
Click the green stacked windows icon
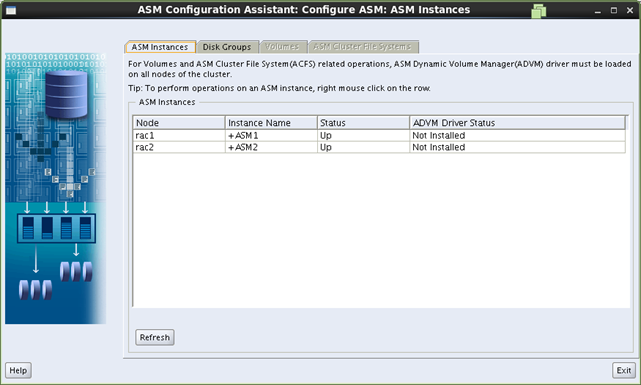[538, 11]
